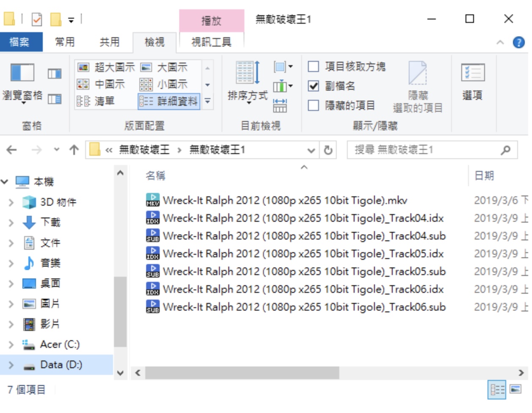Open 選項 folder options
The height and width of the screenshot is (413, 532).
[x=473, y=83]
